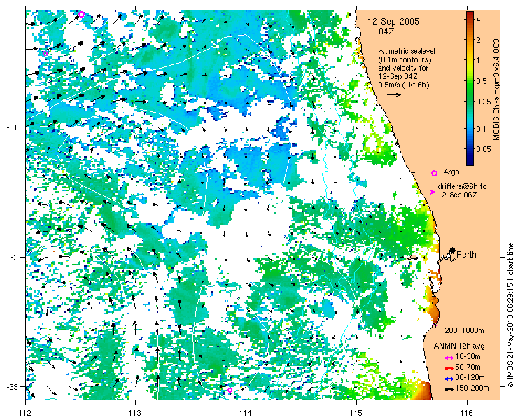Click the small Argo circle near 112.2, -30.4
Image resolution: width=518 pixels, height=420 pixels.
(45, 53)
